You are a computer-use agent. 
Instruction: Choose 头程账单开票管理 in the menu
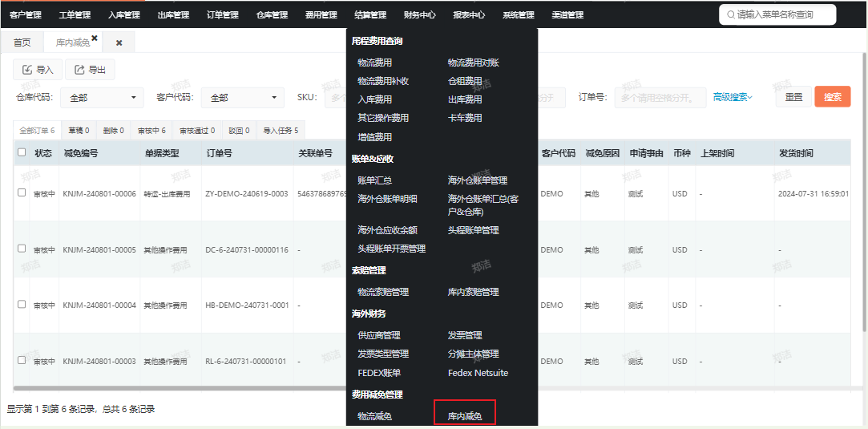click(391, 249)
